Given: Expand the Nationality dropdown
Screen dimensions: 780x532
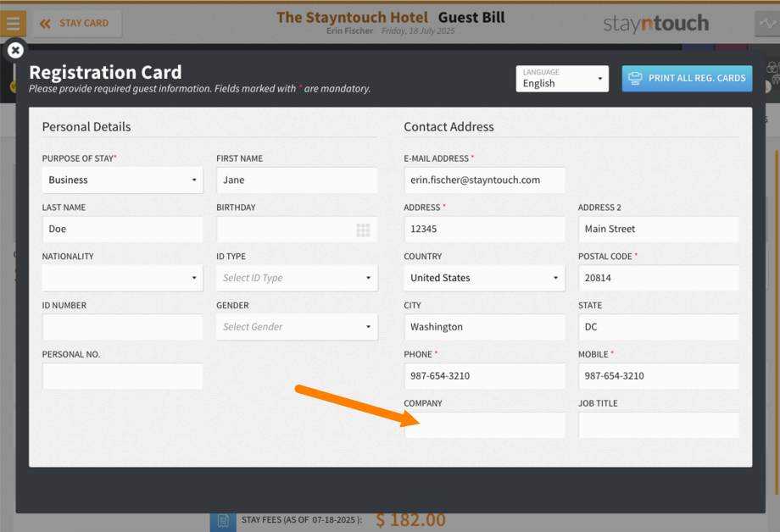Looking at the screenshot, I should tap(122, 278).
